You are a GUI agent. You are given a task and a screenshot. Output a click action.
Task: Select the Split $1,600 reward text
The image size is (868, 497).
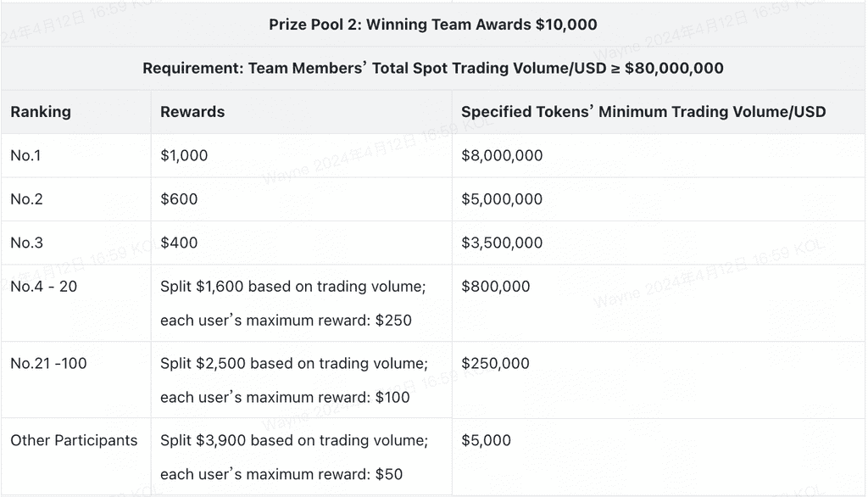tap(292, 287)
